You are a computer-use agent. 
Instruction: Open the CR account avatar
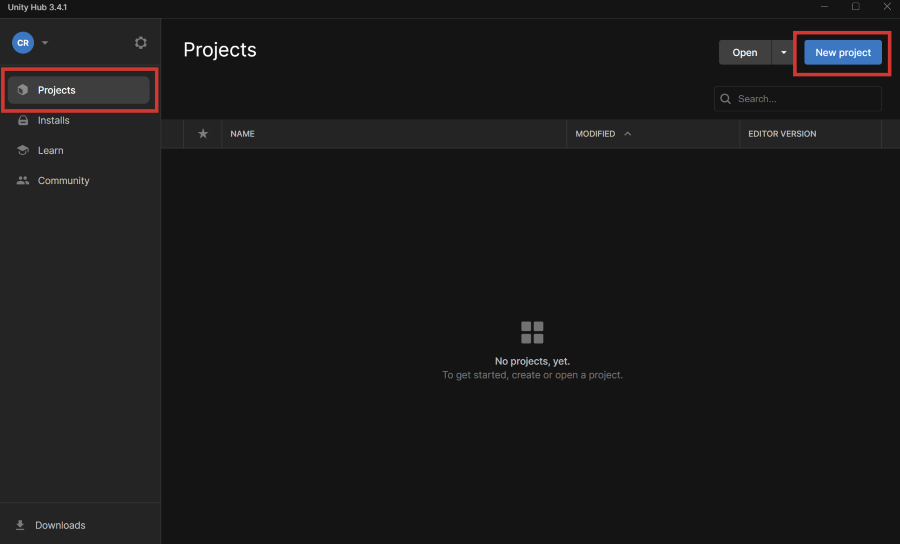pyautogui.click(x=23, y=42)
